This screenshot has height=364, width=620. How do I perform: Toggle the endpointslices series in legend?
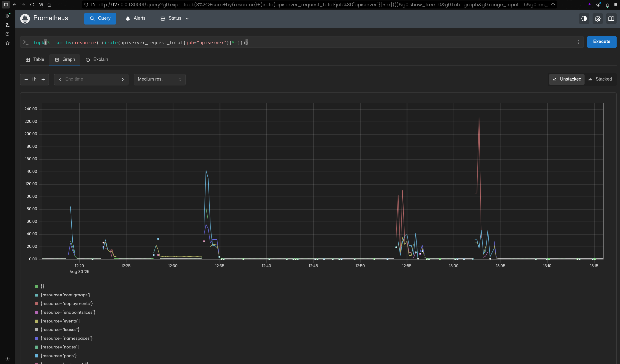65,312
